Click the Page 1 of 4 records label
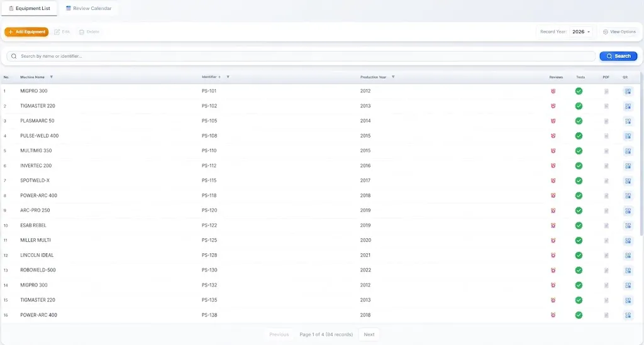644x345 pixels. (x=326, y=334)
